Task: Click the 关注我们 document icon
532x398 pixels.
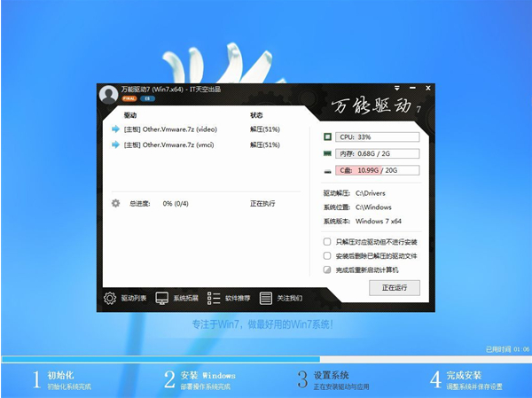Action: tap(266, 298)
